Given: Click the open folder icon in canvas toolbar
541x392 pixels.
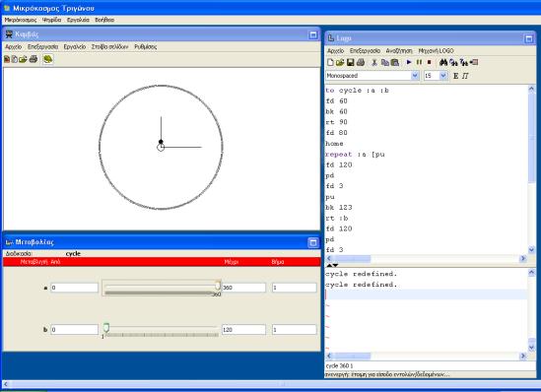Looking at the screenshot, I should coord(23,59).
